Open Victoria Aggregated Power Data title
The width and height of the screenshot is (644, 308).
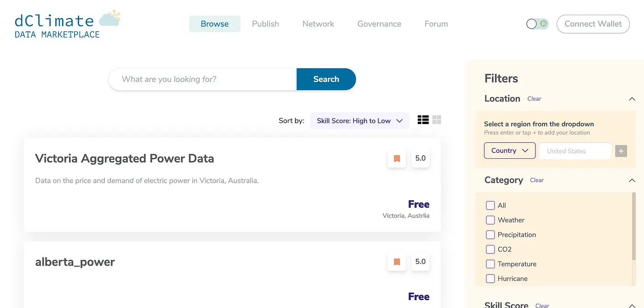tap(125, 158)
